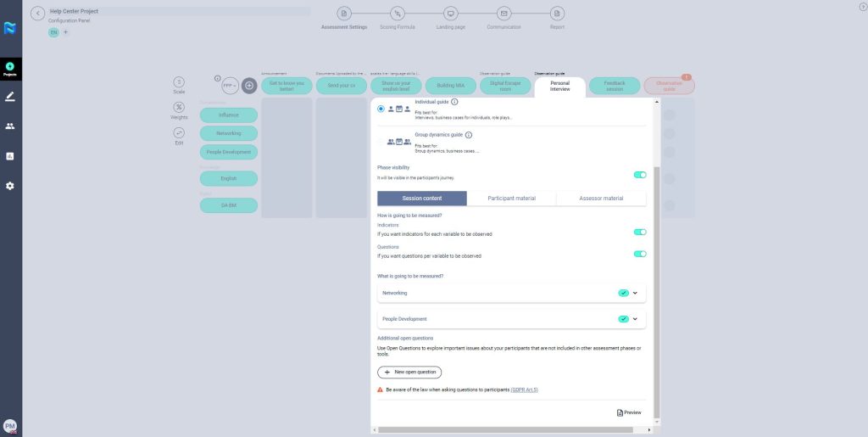Viewport: 868px width, 437px height.
Task: Click the info icon next to Individual guide
Action: [455, 102]
